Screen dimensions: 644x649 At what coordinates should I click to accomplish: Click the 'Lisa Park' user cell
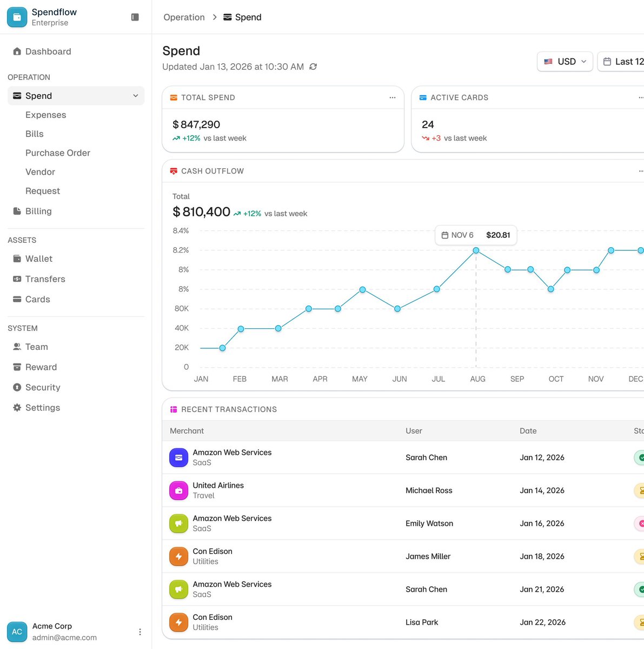[x=422, y=622]
